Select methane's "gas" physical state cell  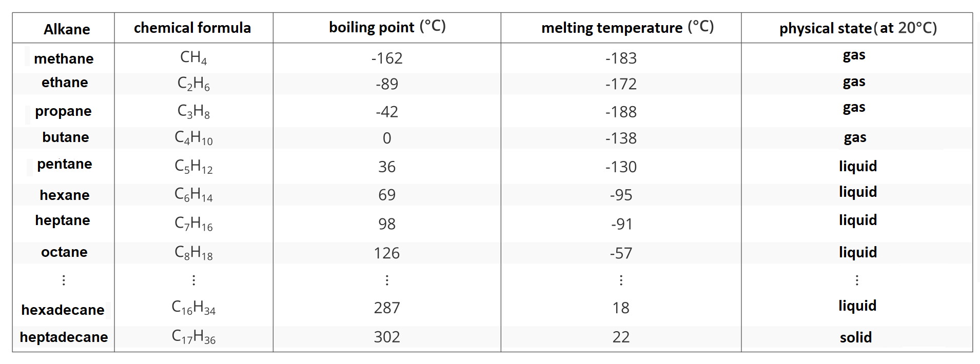pos(854,55)
